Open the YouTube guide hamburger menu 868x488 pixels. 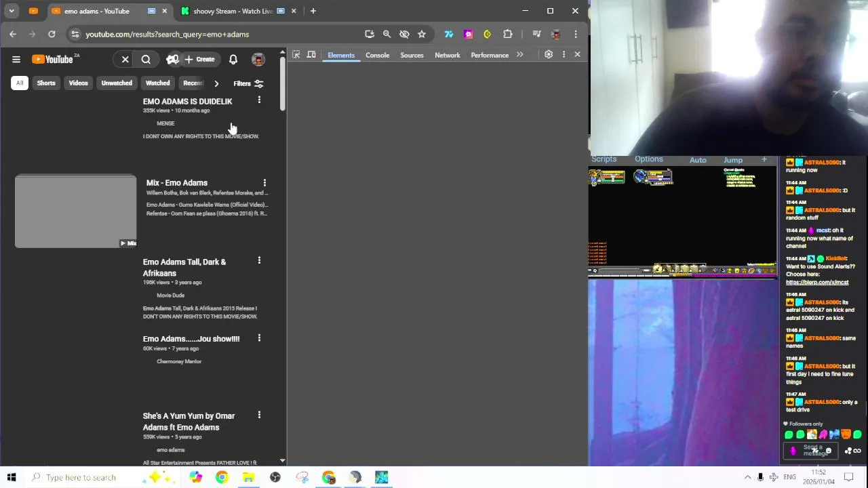point(16,60)
